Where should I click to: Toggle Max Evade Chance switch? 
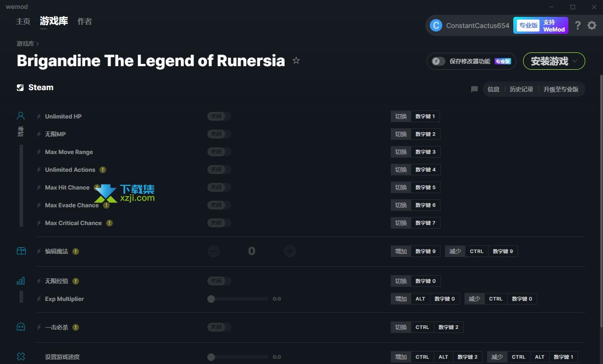pyautogui.click(x=219, y=205)
